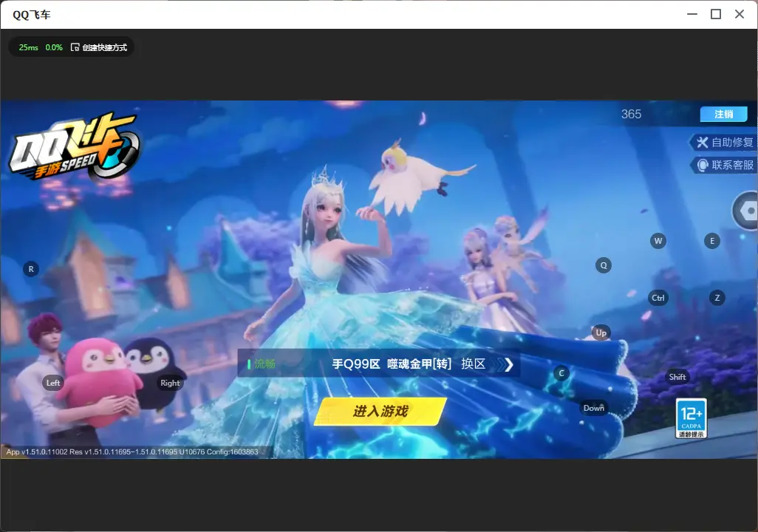
Task: Click the Left key overlay button
Action: pyautogui.click(x=53, y=383)
